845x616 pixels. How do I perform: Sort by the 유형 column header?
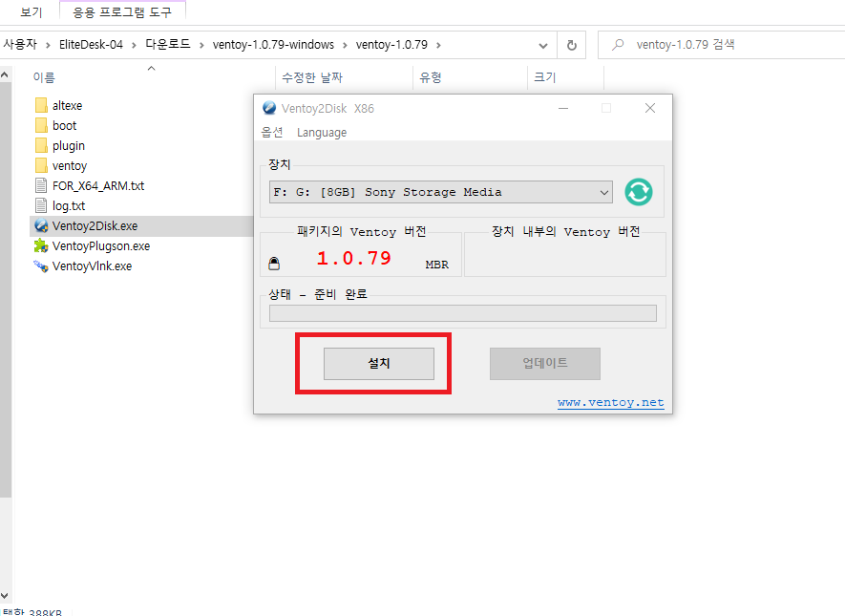coord(431,77)
